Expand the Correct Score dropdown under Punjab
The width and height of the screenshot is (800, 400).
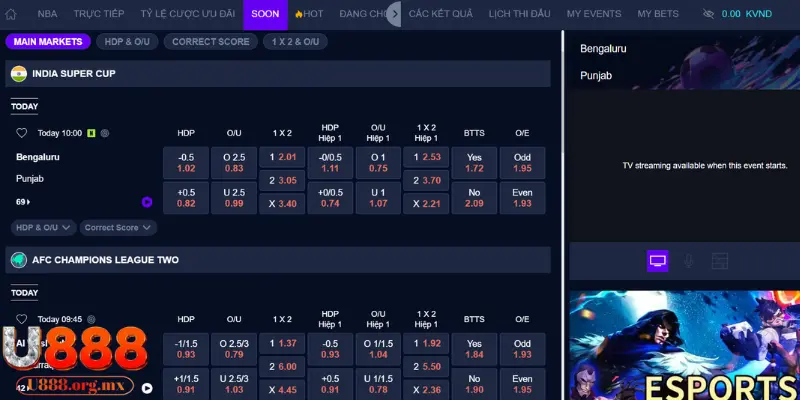[118, 227]
